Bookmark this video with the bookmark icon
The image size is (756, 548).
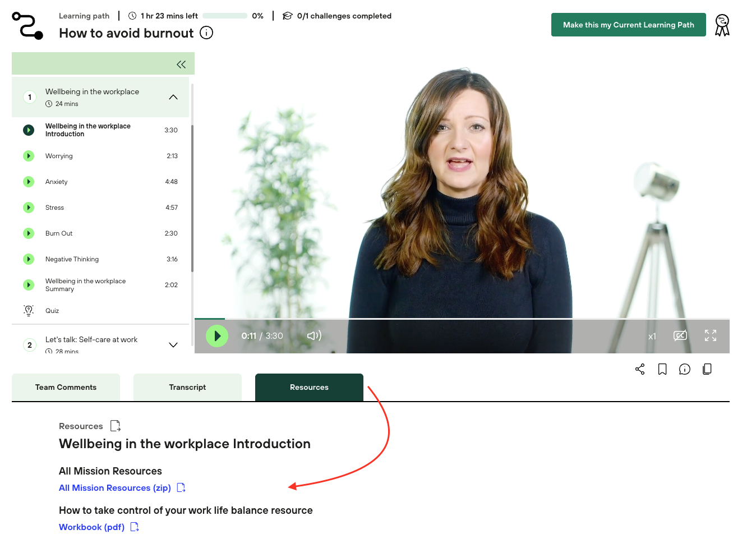click(662, 369)
